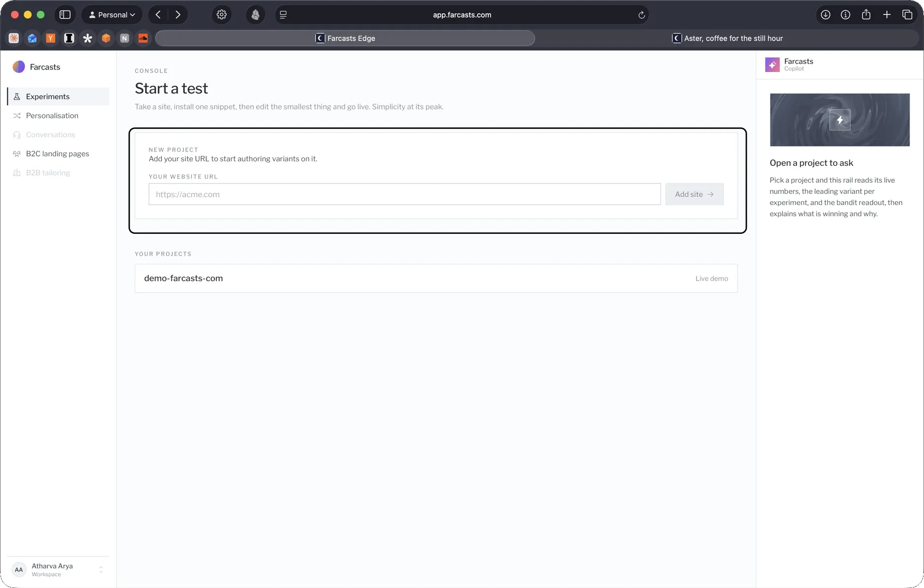Click the NEW PROJECT label
The image size is (924, 588).
coord(173,150)
